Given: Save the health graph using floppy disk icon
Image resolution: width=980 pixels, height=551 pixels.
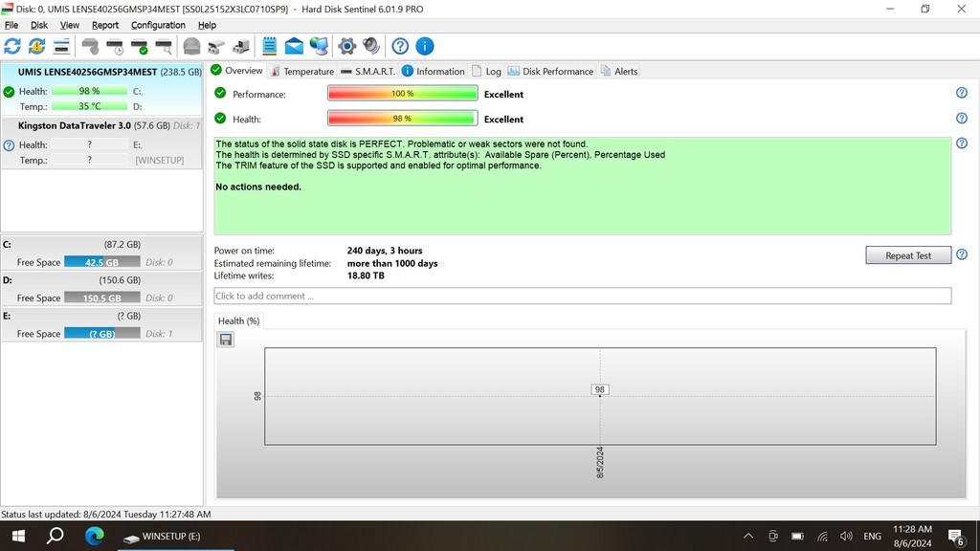Looking at the screenshot, I should tap(226, 340).
